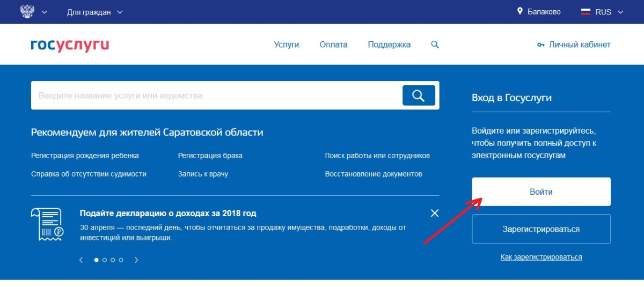The height and width of the screenshot is (287, 644).
Task: Click the Войти button
Action: click(541, 192)
